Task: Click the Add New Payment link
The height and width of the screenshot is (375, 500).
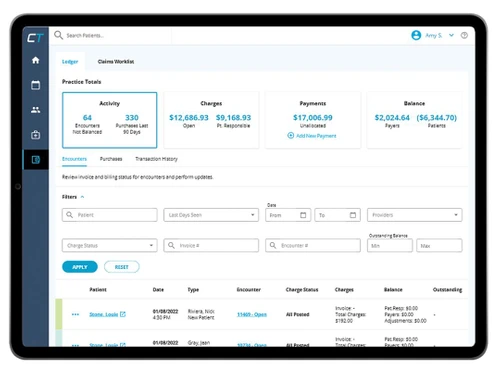Action: point(316,136)
